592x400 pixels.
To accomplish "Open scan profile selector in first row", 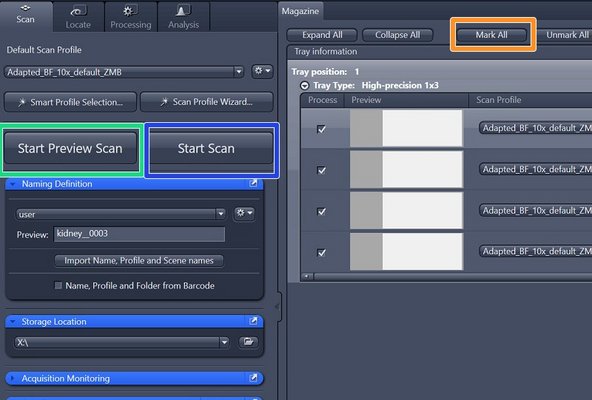I will (x=535, y=128).
